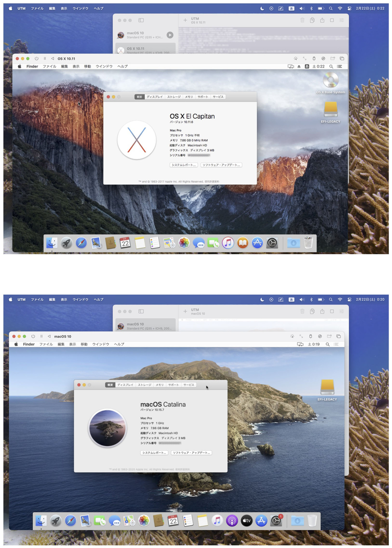Switch to サポート tab in El Capitan window
This screenshot has width=392, height=548.
point(203,97)
